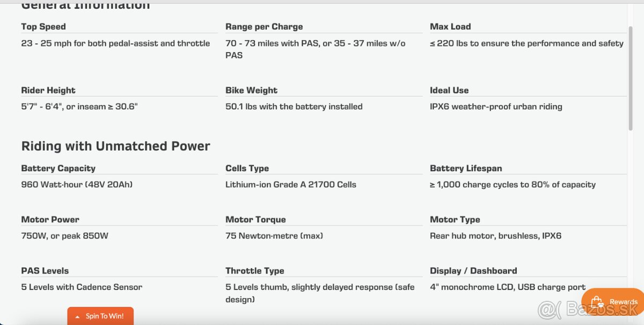Click the Battery Lifespan label
Viewport: 644px width, 325px height.
466,168
